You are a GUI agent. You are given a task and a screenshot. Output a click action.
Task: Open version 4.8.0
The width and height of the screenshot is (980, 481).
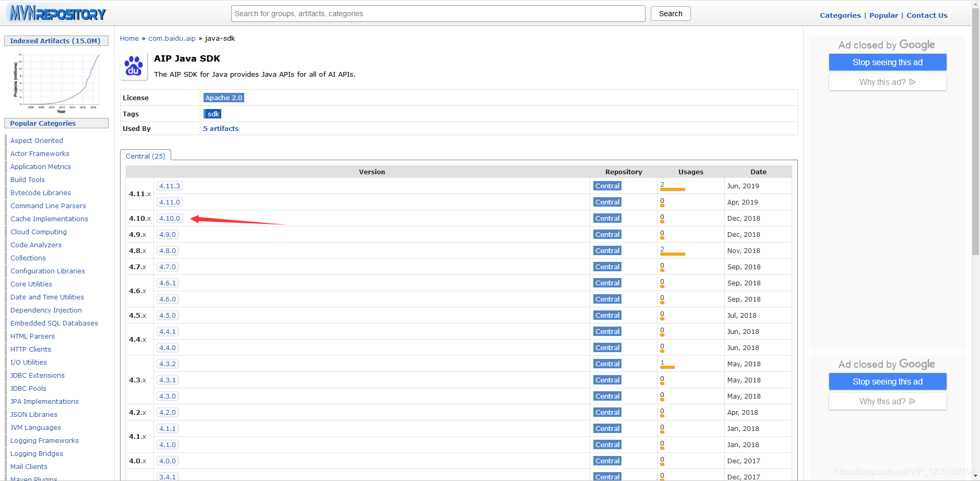[168, 250]
